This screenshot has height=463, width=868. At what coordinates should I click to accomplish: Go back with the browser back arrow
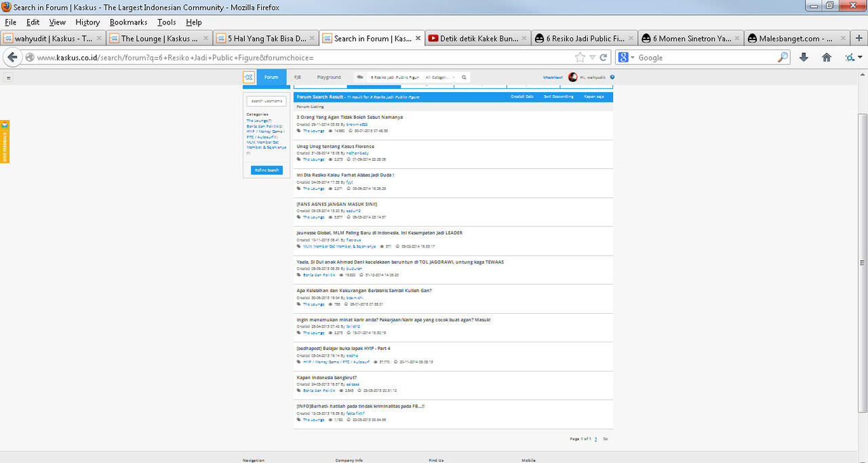pyautogui.click(x=12, y=58)
